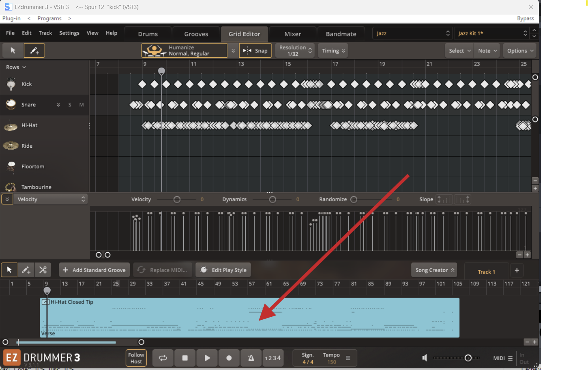Switch to the Grooves tab
The width and height of the screenshot is (588, 370).
point(196,34)
